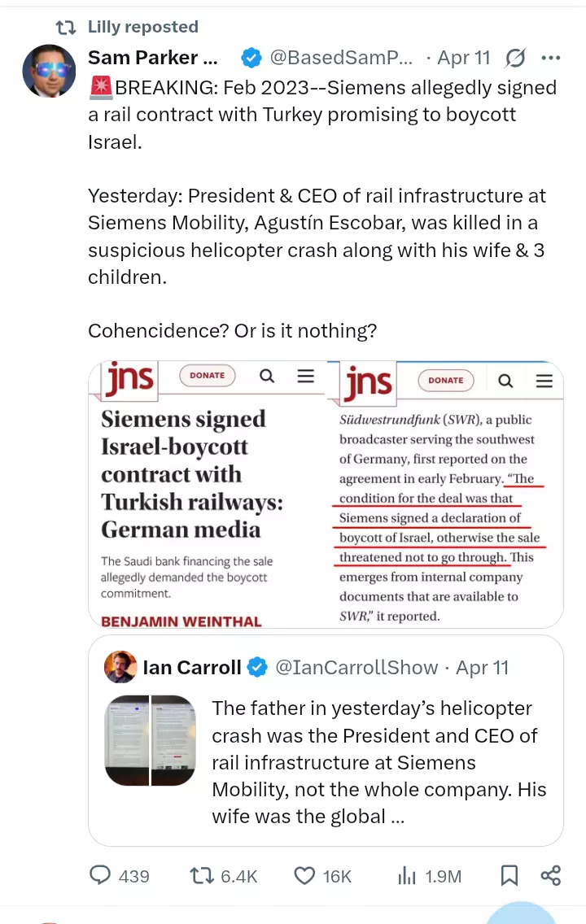Click the Grok explain icon beside date
Screen dimensions: 586x924
point(514,58)
